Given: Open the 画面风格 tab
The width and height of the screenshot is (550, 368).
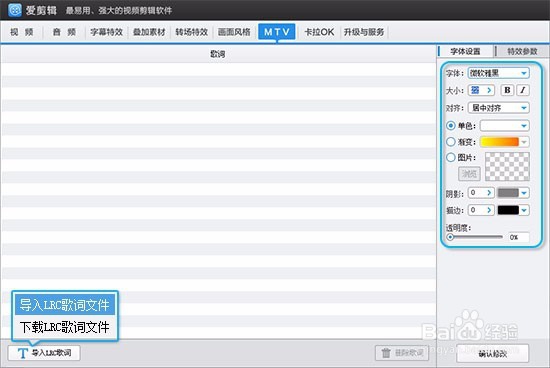Looking at the screenshot, I should (x=234, y=32).
